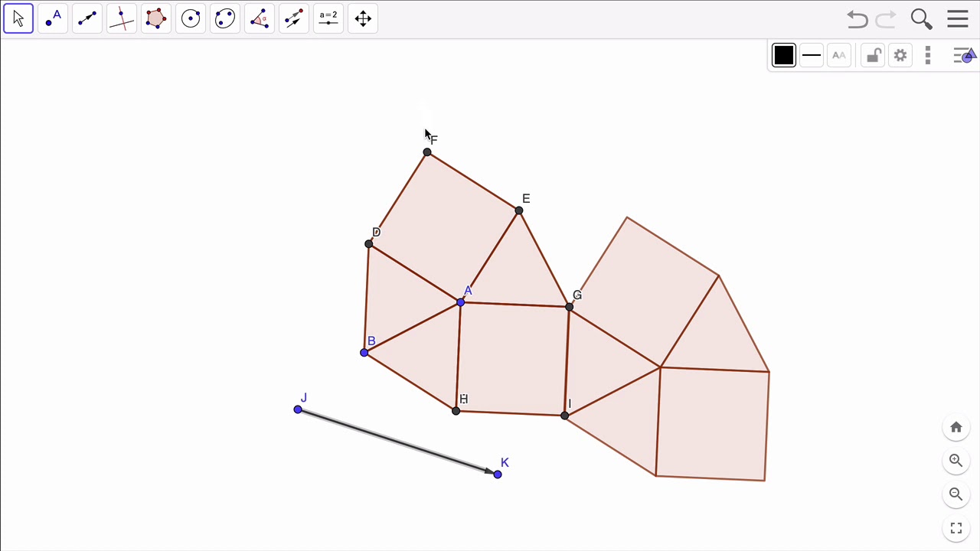Open the search magnifier

pos(921,19)
